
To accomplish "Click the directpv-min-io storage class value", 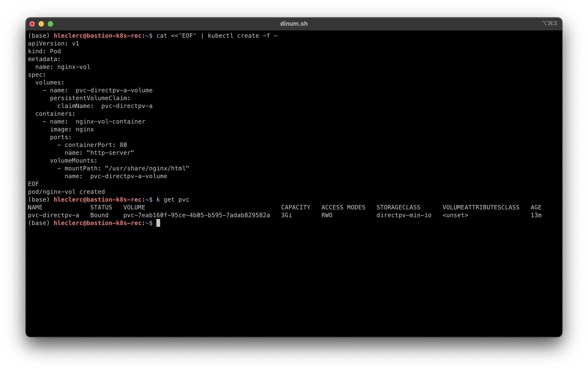I will [404, 215].
